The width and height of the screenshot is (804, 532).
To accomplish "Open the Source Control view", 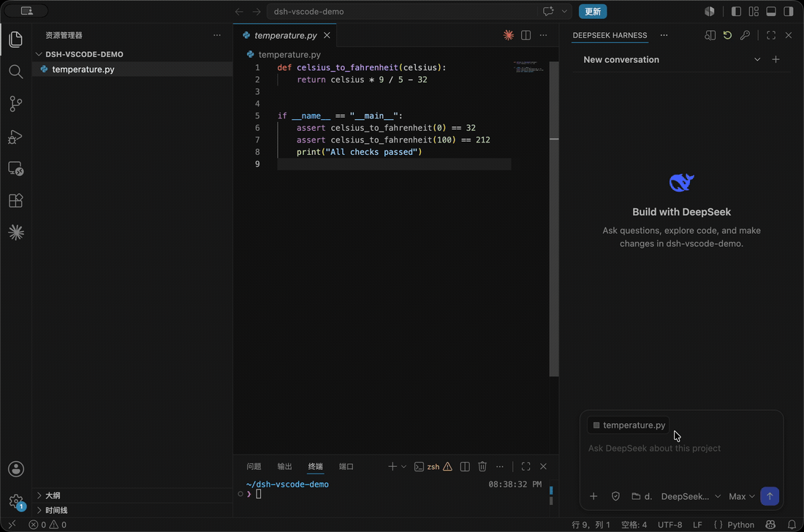I will point(16,104).
